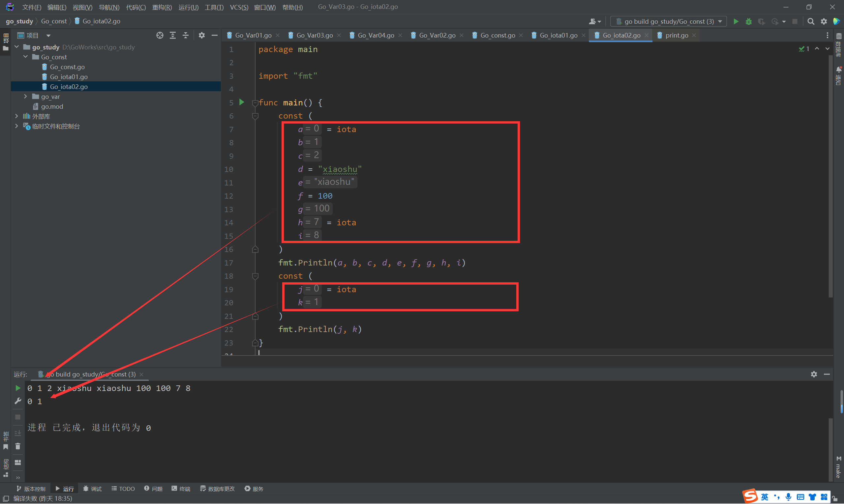The image size is (844, 504).
Task: Click the inspections check mark widget
Action: 804,49
